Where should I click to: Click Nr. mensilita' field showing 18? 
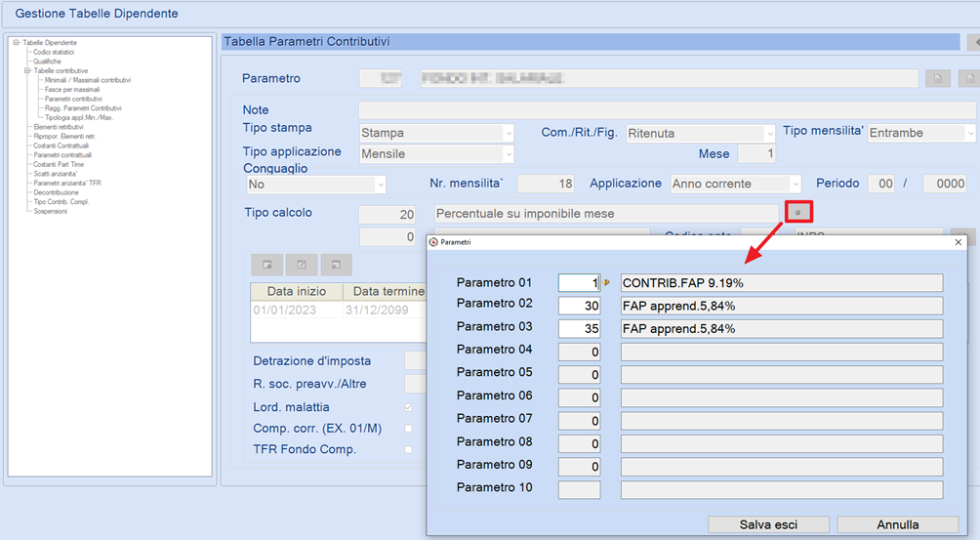547,184
